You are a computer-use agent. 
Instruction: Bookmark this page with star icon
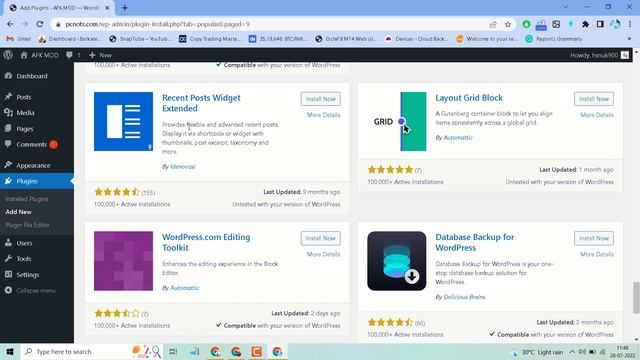(x=508, y=24)
